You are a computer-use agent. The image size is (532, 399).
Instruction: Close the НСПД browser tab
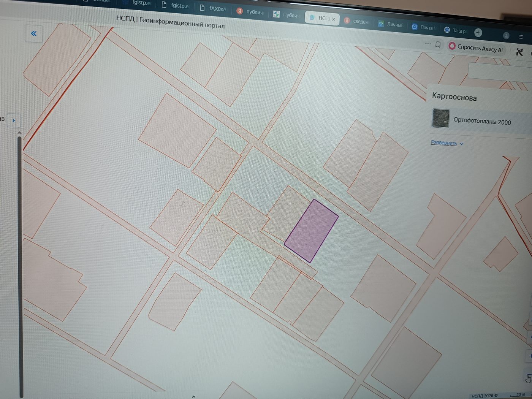(333, 19)
